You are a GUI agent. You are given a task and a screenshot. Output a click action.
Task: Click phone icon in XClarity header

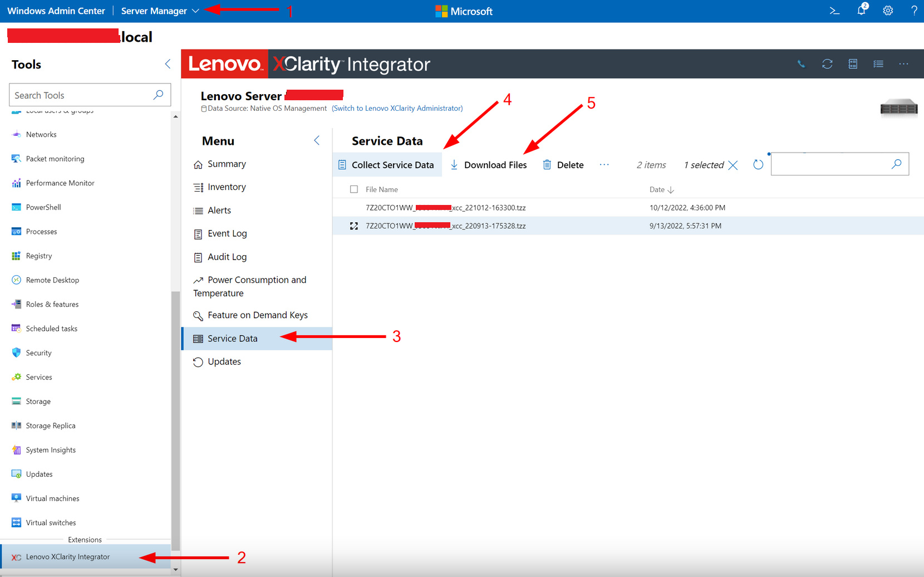click(x=801, y=64)
